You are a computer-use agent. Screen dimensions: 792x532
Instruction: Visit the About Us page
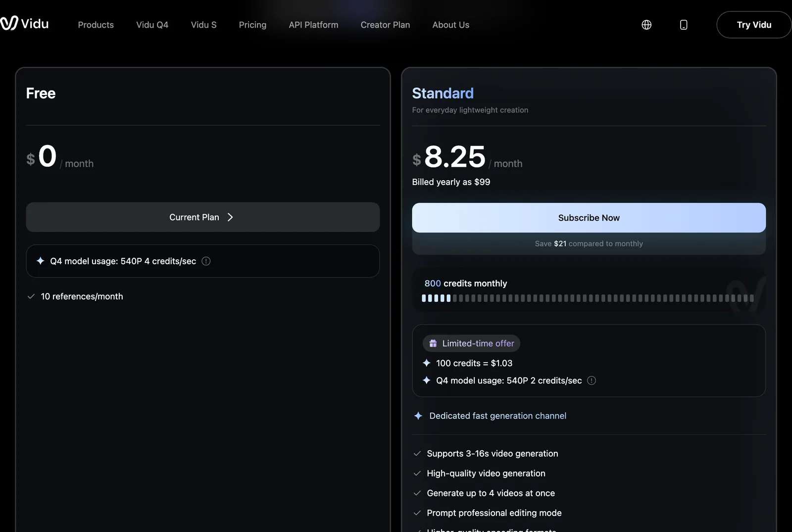450,25
